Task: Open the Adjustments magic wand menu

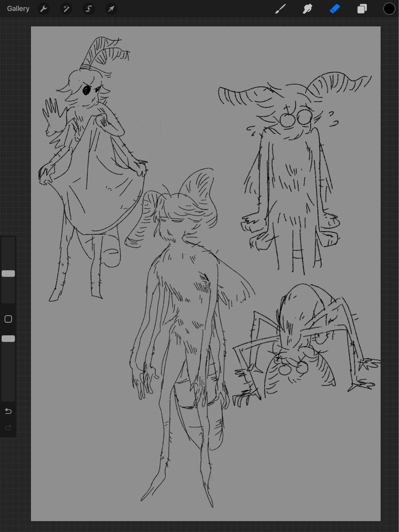Action: [x=66, y=9]
